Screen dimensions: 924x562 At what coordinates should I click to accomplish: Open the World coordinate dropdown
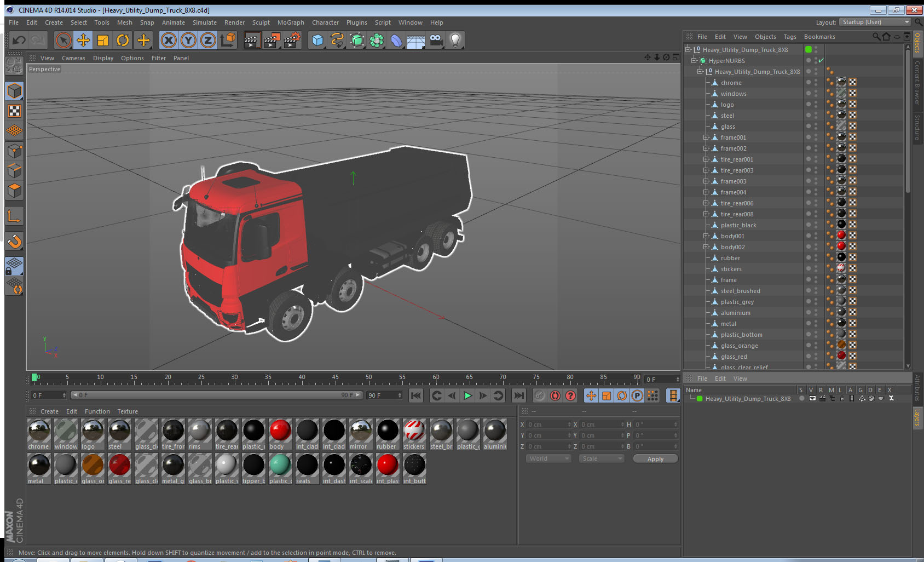549,458
